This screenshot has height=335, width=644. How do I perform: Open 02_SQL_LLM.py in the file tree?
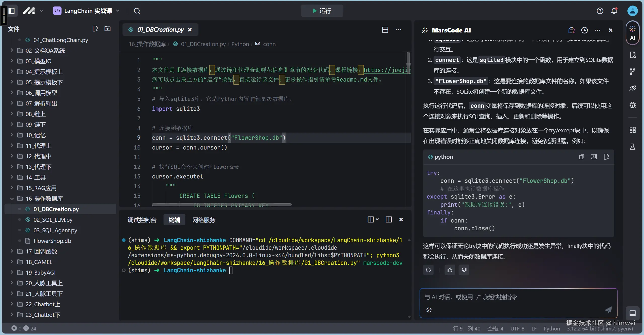coord(53,220)
